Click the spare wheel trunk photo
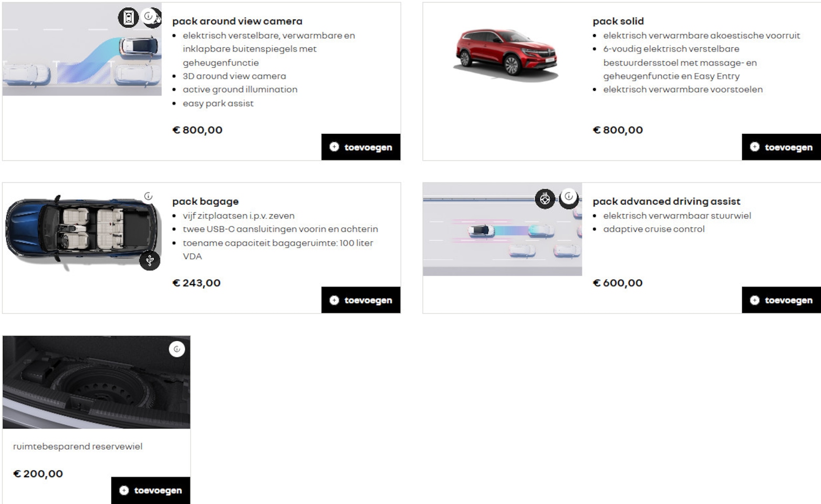The height and width of the screenshot is (504, 821). (97, 382)
